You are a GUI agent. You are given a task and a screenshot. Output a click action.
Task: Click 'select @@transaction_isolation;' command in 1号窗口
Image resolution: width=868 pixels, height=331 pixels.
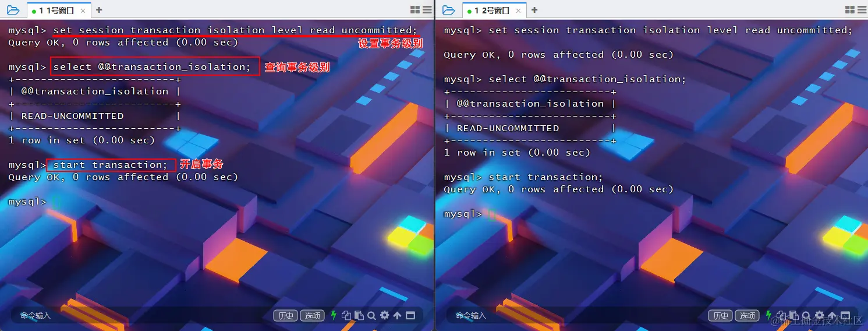(x=152, y=67)
